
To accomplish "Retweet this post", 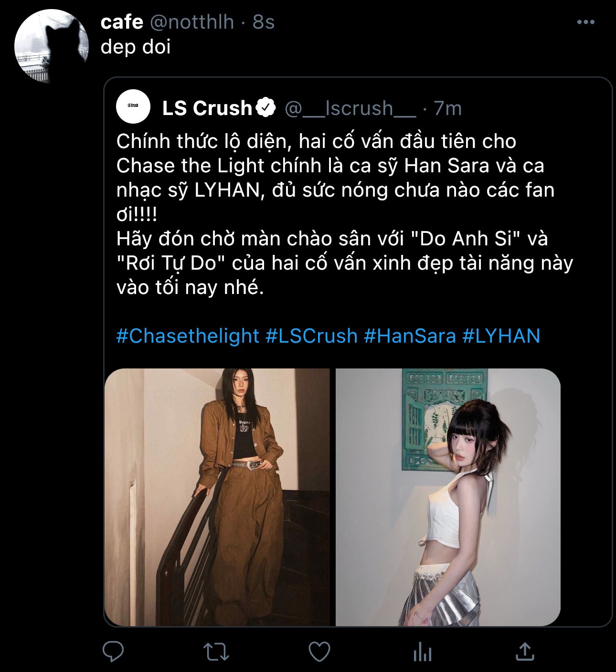I will (x=216, y=651).
